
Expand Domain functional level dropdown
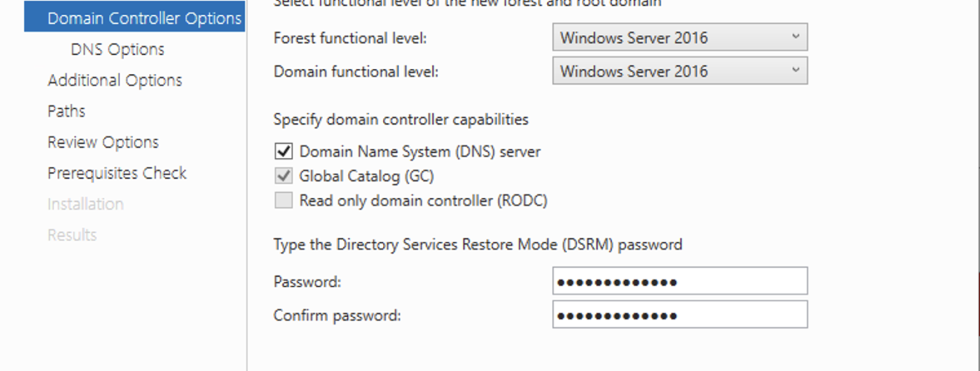point(679,71)
